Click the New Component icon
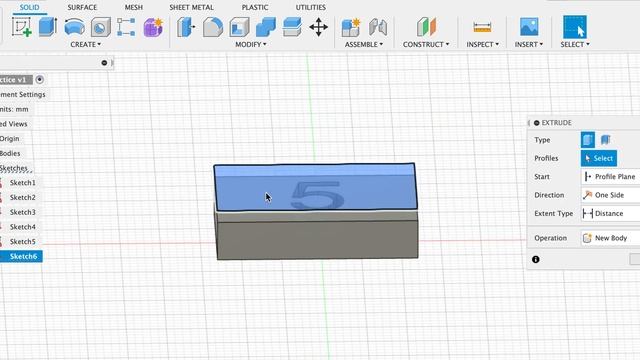 click(x=351, y=27)
